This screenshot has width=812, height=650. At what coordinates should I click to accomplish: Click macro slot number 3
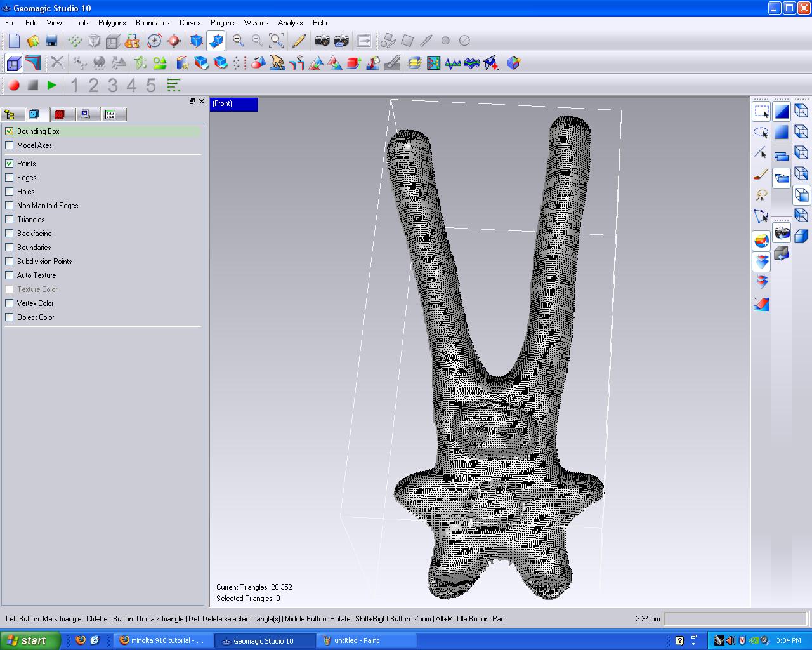coord(113,85)
